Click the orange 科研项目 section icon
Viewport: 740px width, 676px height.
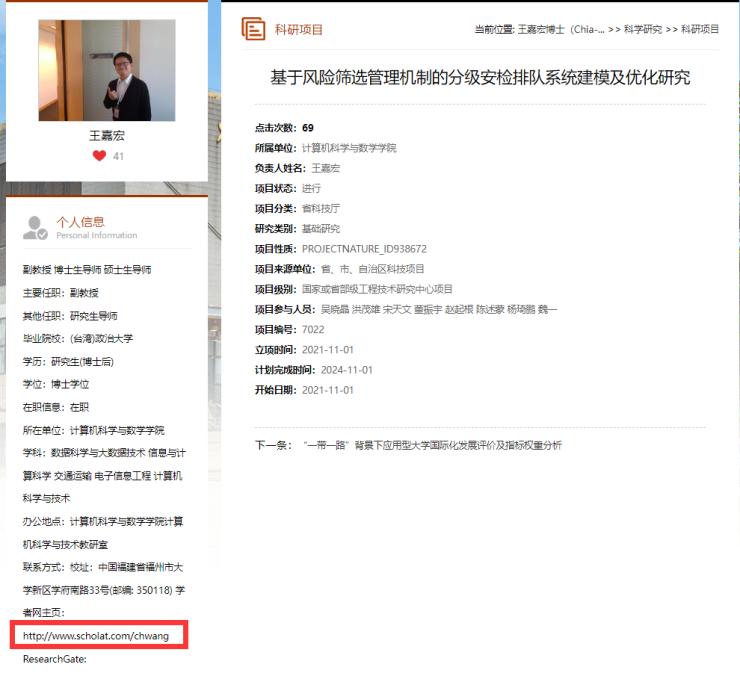pos(253,29)
